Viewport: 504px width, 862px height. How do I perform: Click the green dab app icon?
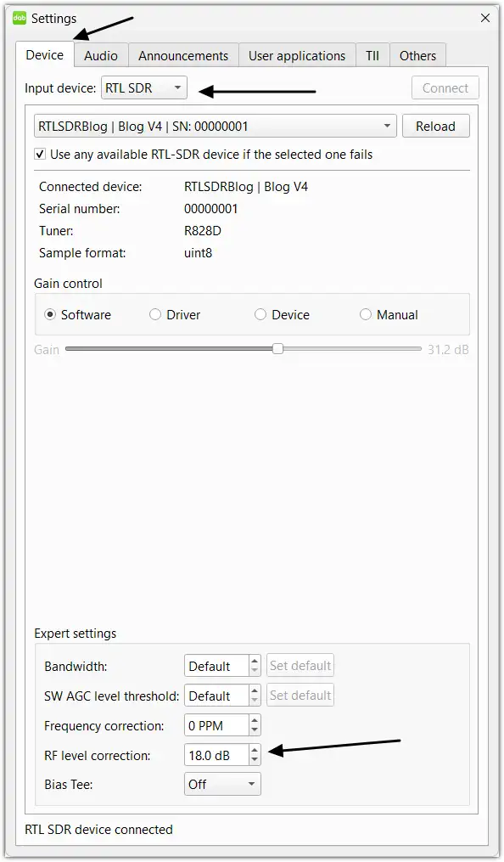20,18
